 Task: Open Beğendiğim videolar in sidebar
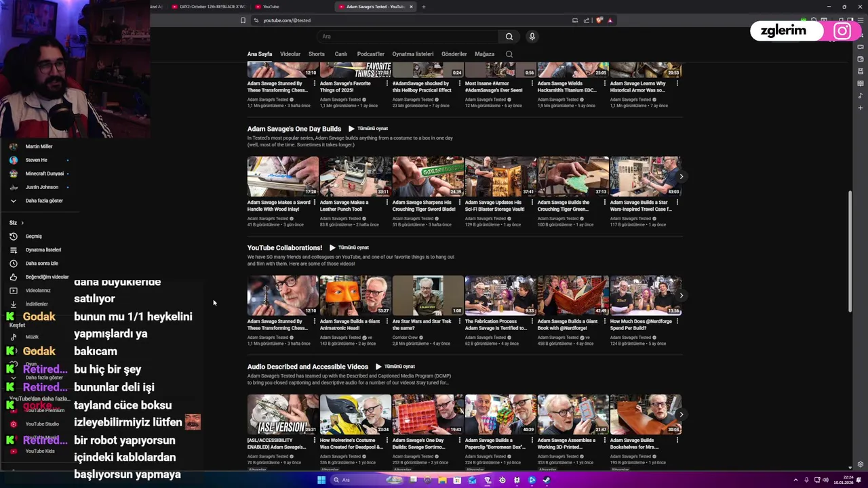(x=39, y=277)
